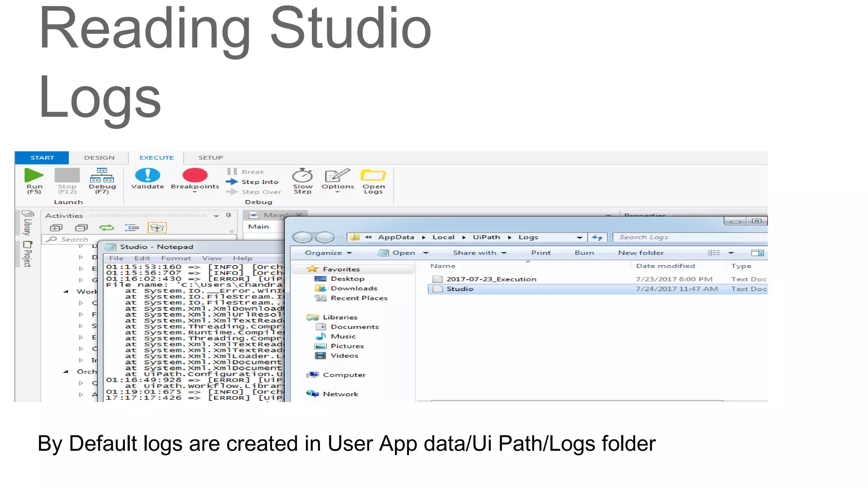The image size is (868, 488).
Task: Select 2017-07-23_Execution file
Action: pyautogui.click(x=598, y=279)
